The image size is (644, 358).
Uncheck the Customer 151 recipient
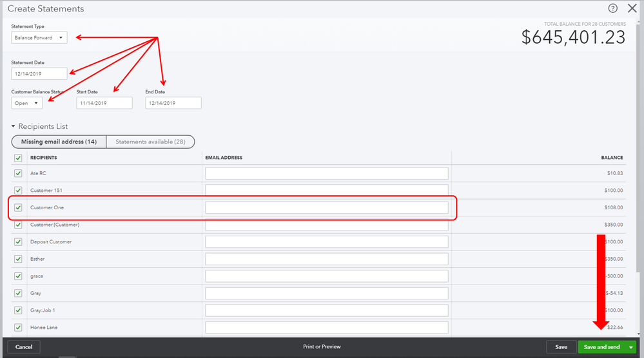click(x=18, y=191)
